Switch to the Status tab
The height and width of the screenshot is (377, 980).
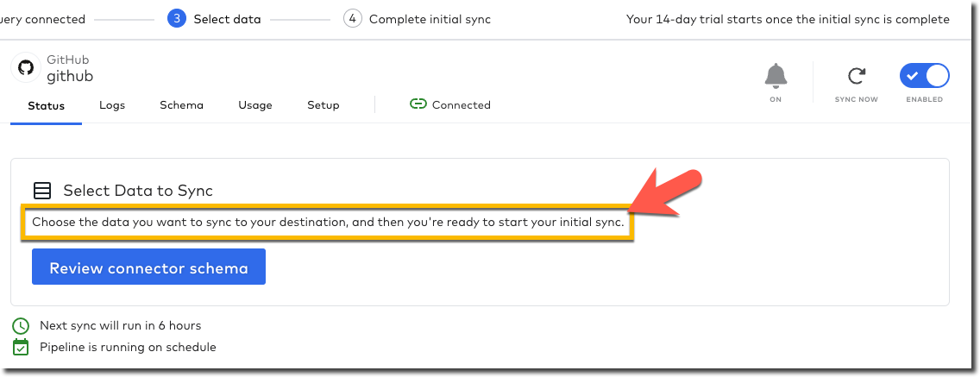coord(46,105)
